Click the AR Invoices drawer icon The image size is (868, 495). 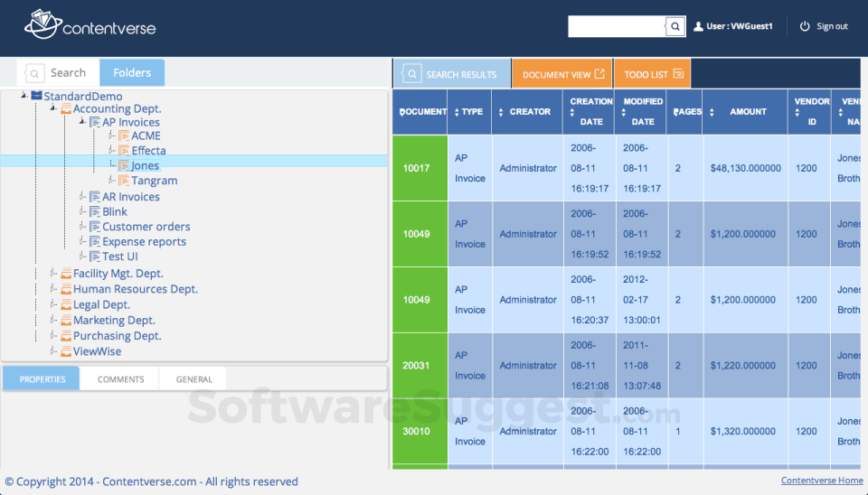click(95, 197)
